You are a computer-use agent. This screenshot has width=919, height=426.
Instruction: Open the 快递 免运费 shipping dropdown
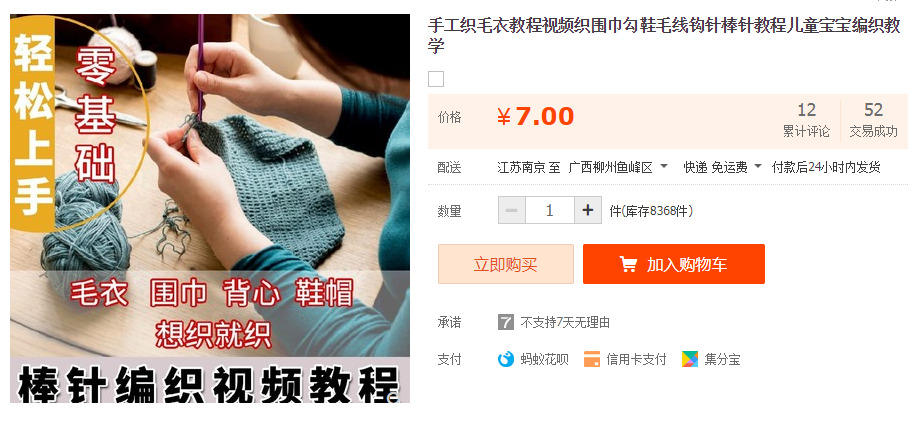[723, 168]
